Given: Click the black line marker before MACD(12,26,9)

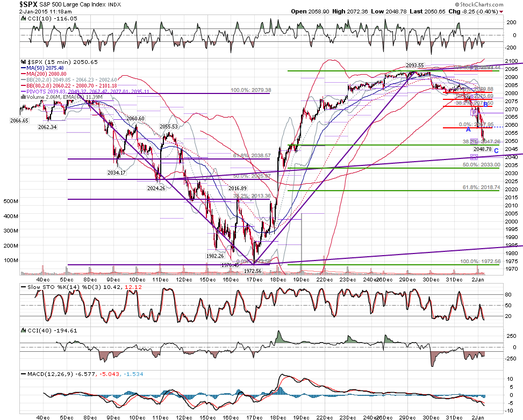Looking at the screenshot, I should pos(23,374).
